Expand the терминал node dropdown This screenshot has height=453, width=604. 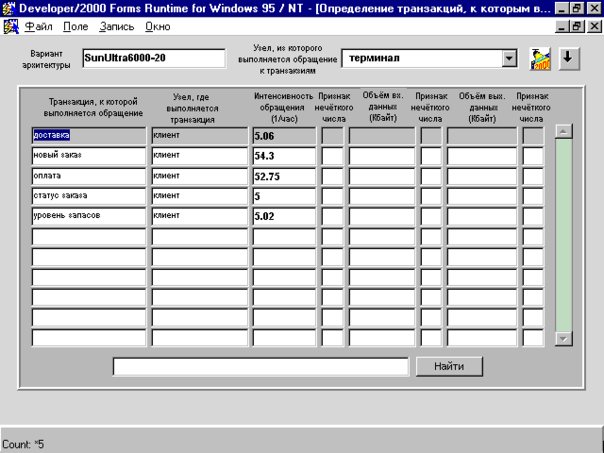point(509,59)
